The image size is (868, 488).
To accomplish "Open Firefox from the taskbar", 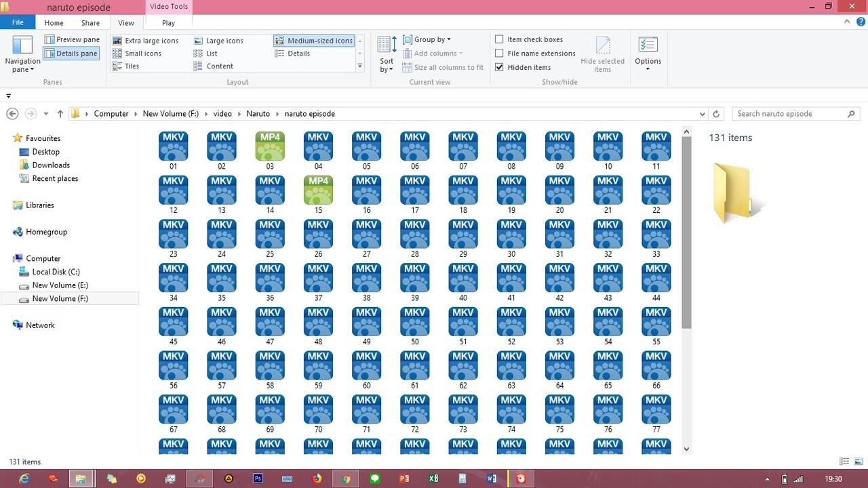I will (x=317, y=479).
